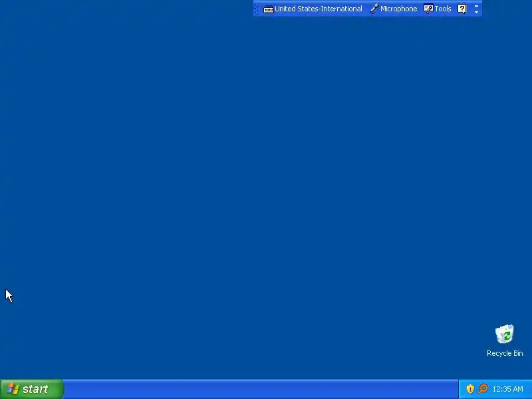Open the Start menu
The height and width of the screenshot is (399, 532).
pos(31,389)
